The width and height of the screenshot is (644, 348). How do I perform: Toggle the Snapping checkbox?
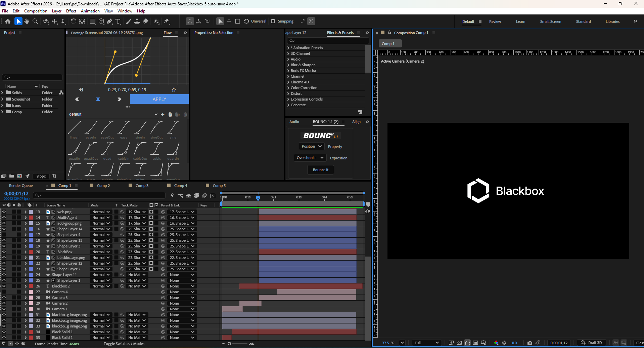273,21
